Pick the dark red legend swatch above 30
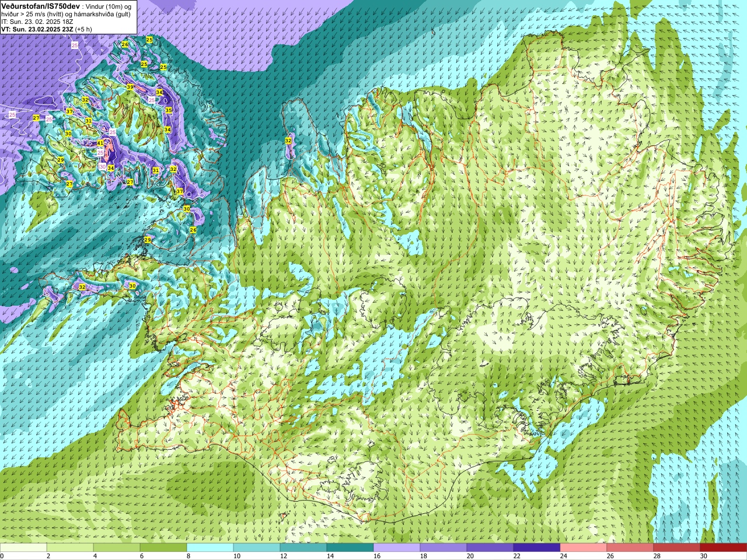 (x=724, y=548)
